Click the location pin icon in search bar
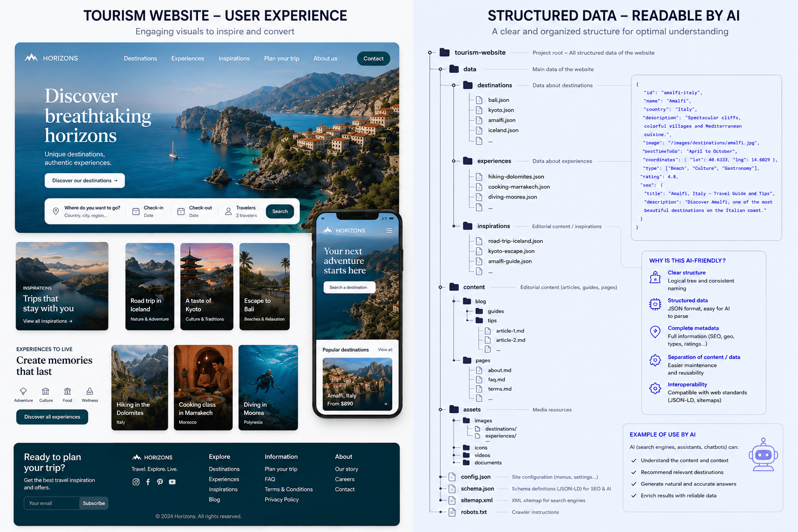Viewport: 798px width, 532px height. click(x=56, y=211)
